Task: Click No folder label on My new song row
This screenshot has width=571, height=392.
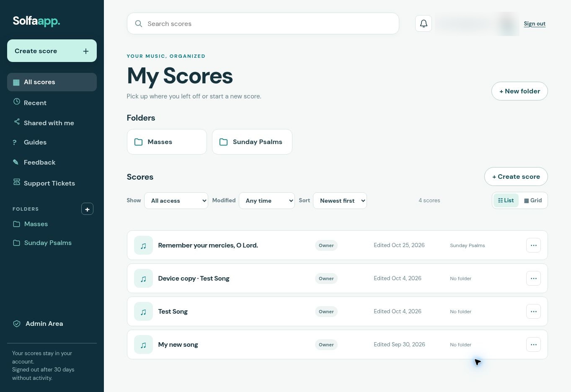Action: (461, 345)
